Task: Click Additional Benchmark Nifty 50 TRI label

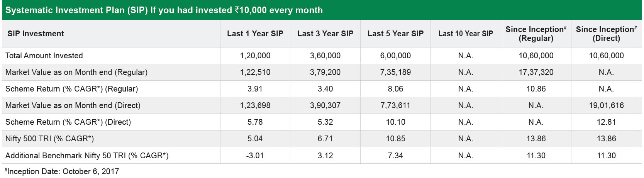Action: (87, 156)
